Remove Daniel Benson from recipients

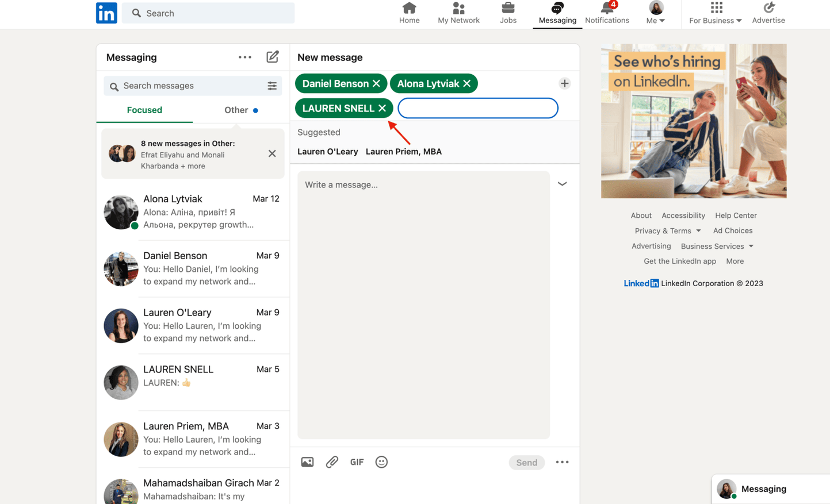[x=376, y=83]
